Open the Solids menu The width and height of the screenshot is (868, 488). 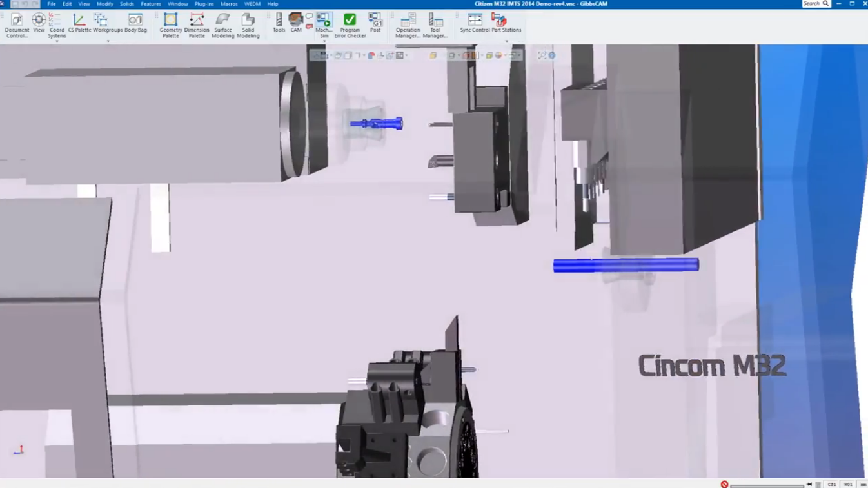(127, 4)
